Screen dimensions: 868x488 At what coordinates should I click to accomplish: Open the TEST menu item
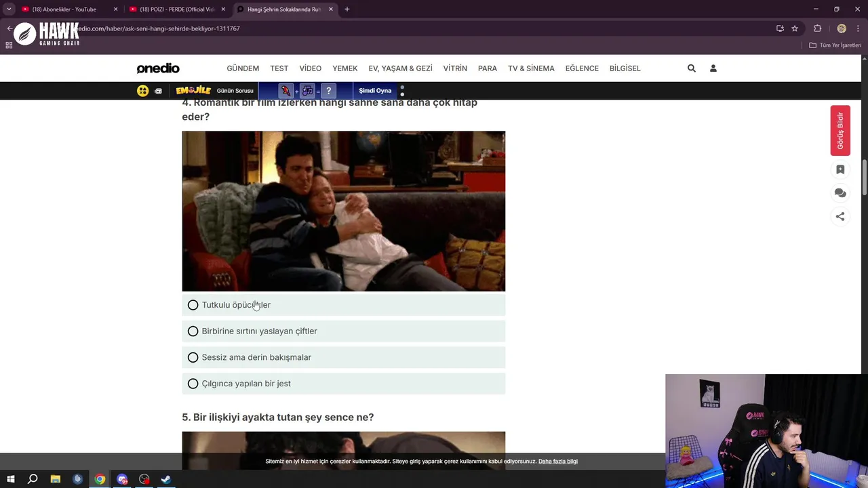click(279, 68)
